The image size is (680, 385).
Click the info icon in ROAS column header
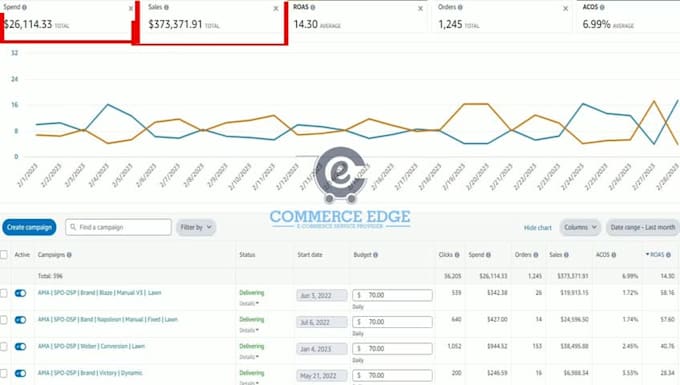pyautogui.click(x=668, y=255)
